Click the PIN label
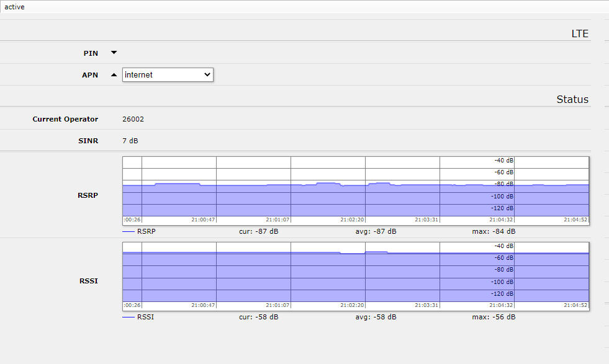The height and width of the screenshot is (364, 609). click(x=91, y=53)
